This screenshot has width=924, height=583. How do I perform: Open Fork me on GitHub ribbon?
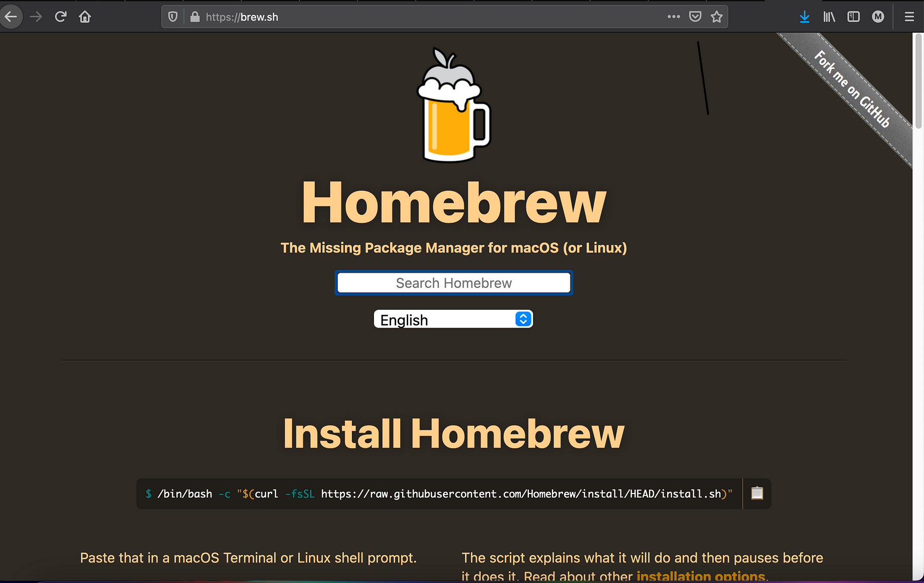pos(852,90)
